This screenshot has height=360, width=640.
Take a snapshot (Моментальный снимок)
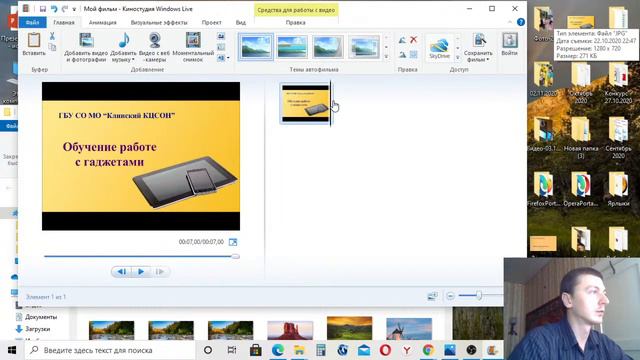[x=193, y=47]
